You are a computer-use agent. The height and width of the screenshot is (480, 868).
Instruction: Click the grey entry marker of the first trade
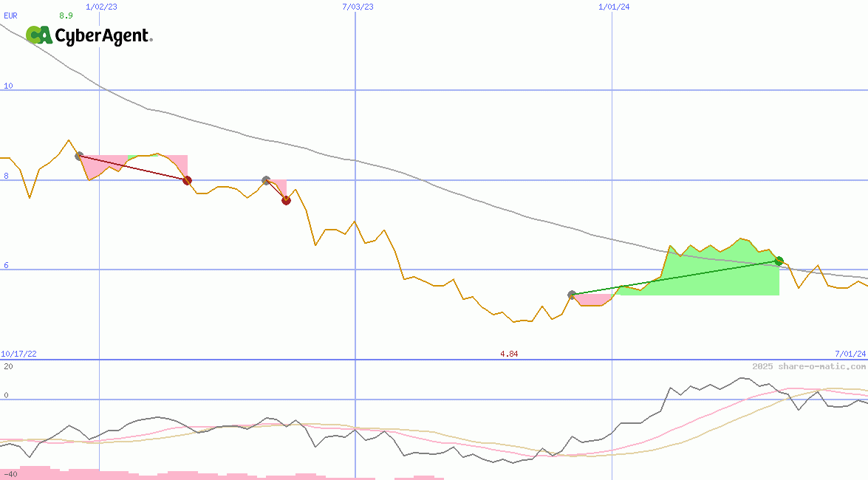click(79, 156)
